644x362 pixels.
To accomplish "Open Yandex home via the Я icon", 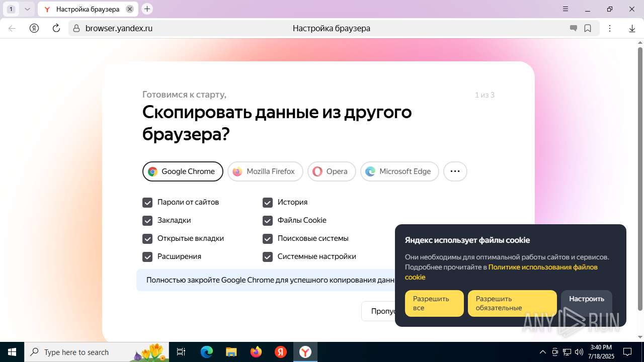I will pyautogui.click(x=34, y=28).
